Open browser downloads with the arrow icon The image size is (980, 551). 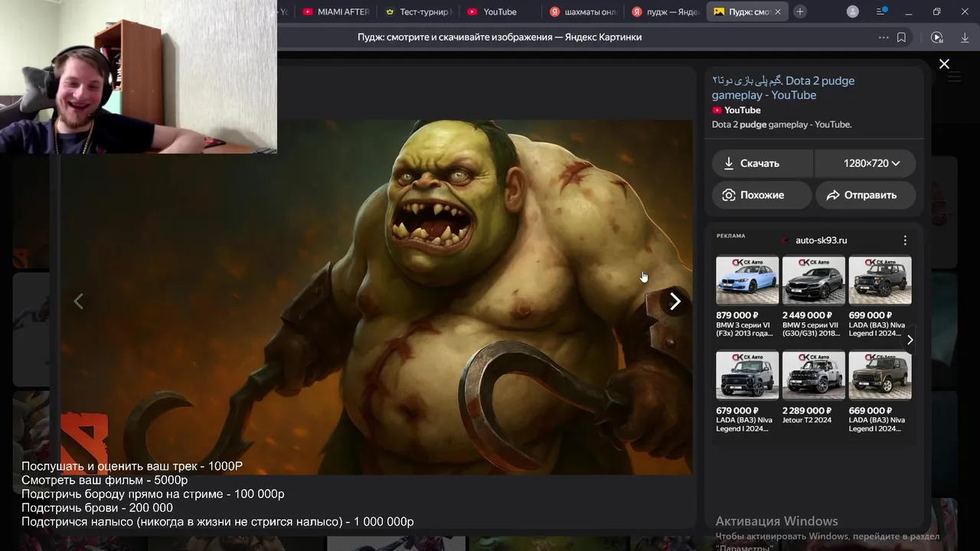[965, 37]
